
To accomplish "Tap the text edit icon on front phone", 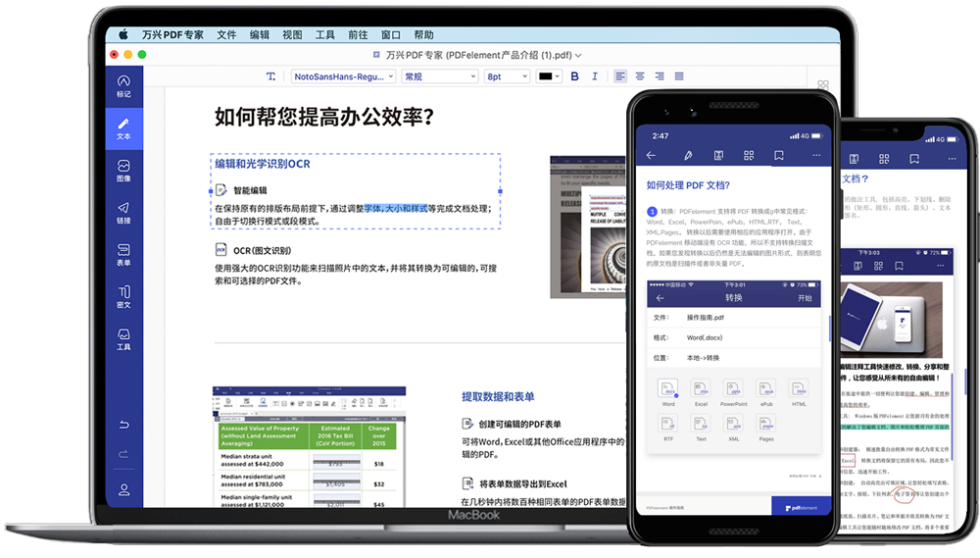I will point(718,155).
